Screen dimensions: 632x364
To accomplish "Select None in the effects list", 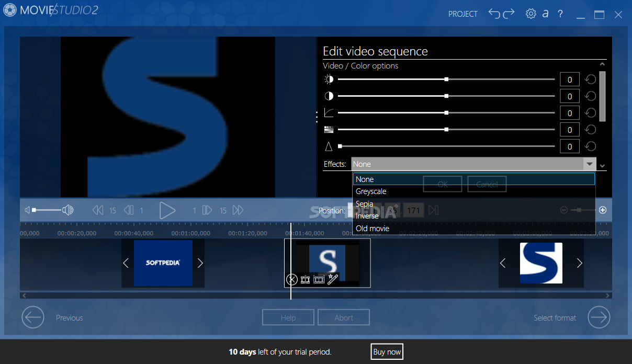I will click(474, 179).
